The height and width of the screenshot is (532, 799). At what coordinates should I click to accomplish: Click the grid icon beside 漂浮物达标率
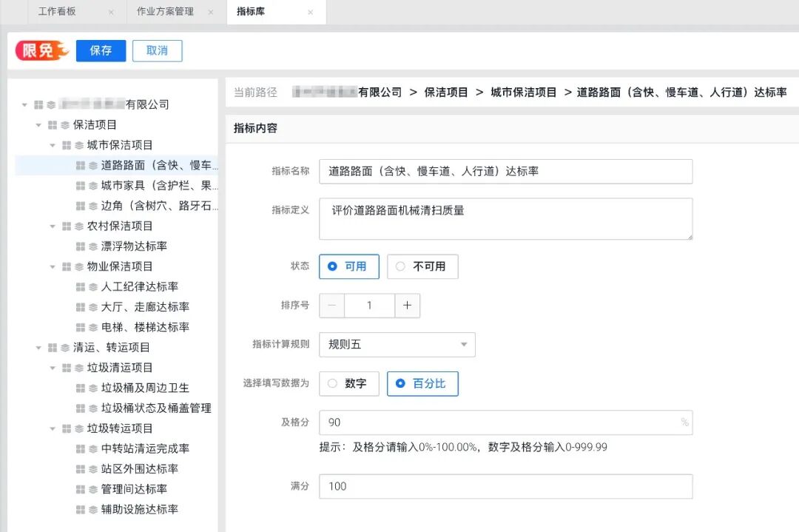(81, 244)
